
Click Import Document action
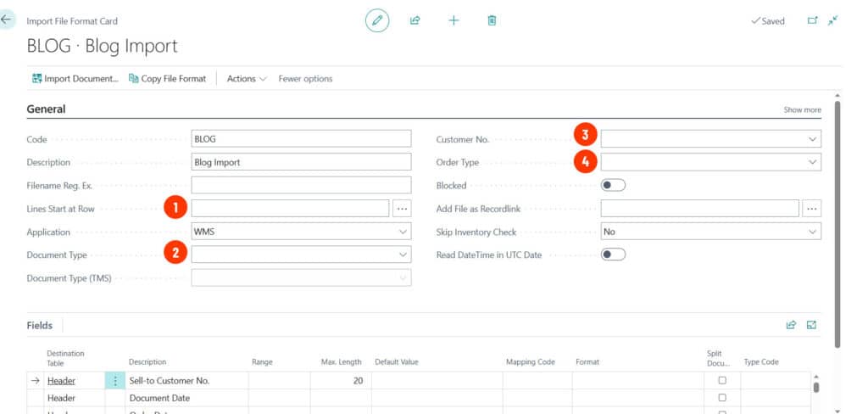(75, 79)
